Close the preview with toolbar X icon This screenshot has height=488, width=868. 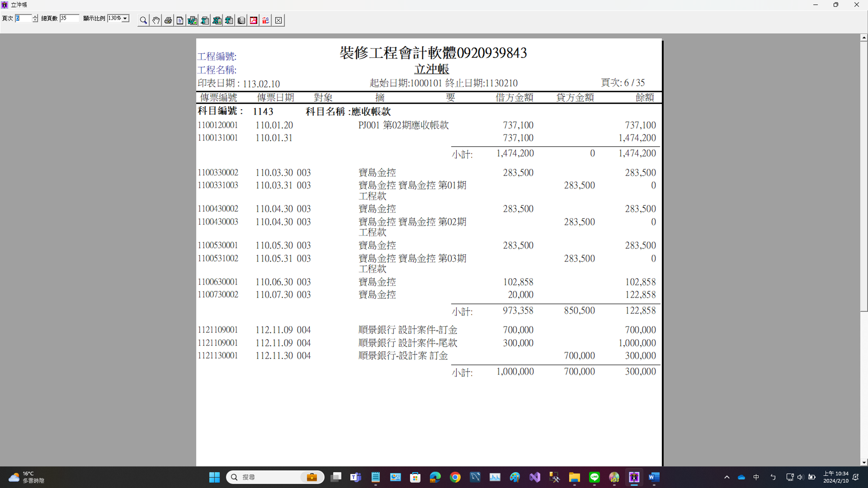(x=279, y=21)
